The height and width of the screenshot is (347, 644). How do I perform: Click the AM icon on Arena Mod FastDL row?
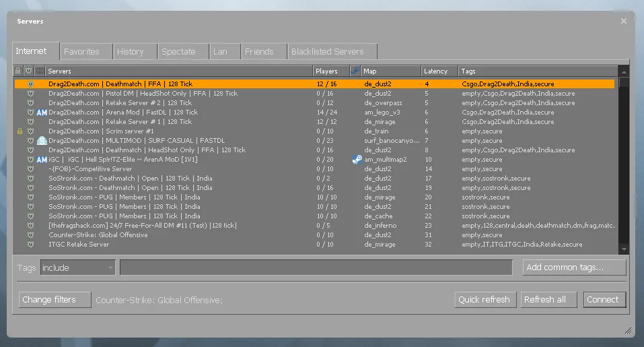(42, 113)
